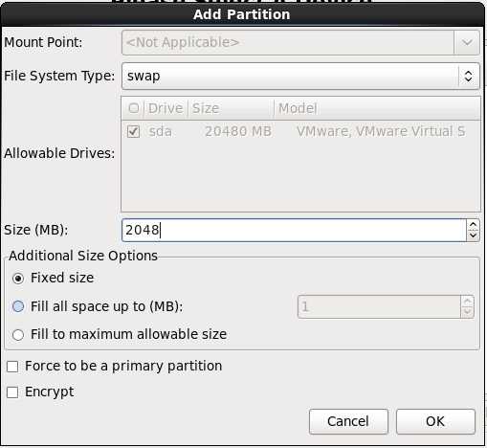Click the Drive column header
This screenshot has width=487, height=448.
tap(166, 108)
